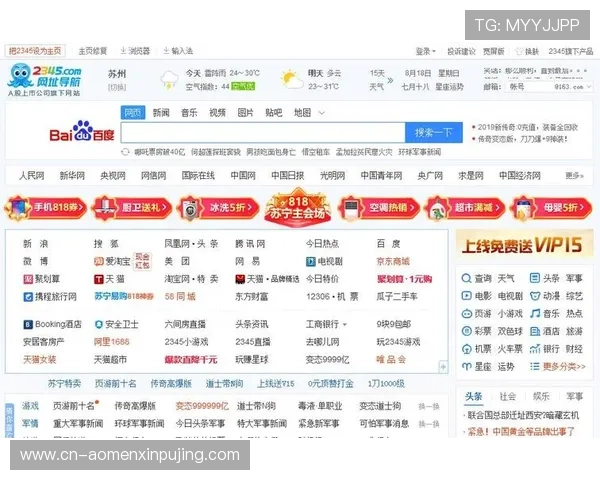
Task: Open 主页修复 link
Action: [93, 51]
